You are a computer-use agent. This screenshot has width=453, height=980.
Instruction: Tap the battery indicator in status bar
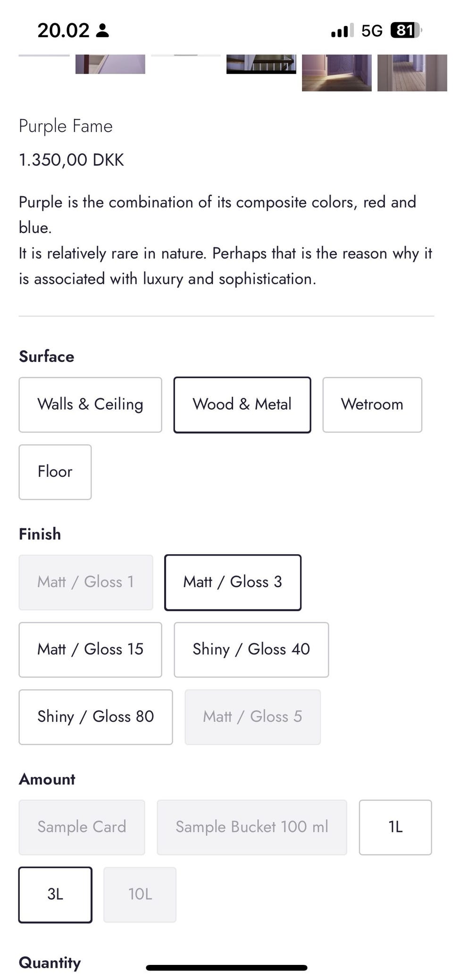tap(405, 31)
